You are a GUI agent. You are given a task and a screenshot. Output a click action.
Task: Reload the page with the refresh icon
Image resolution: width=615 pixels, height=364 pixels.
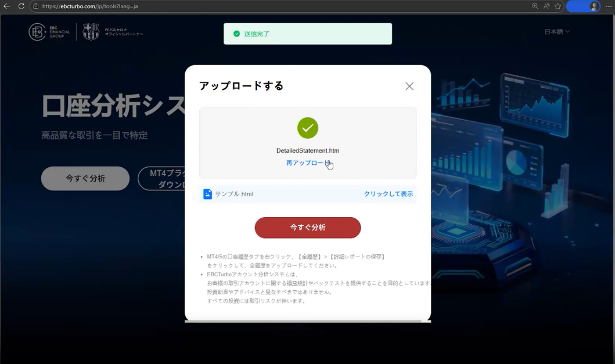click(x=21, y=6)
